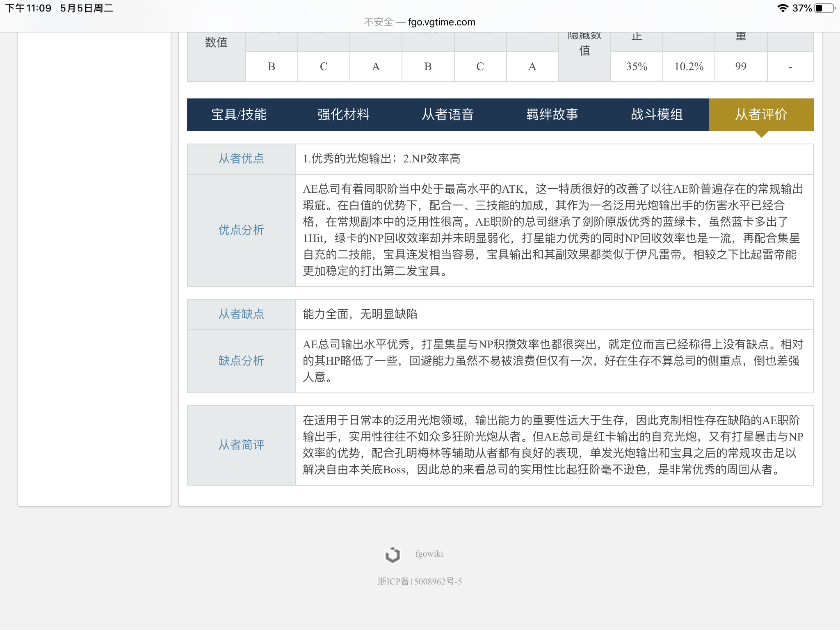Click the 隐藏数值 header cell
Screen dimensions: 840x630
click(584, 57)
